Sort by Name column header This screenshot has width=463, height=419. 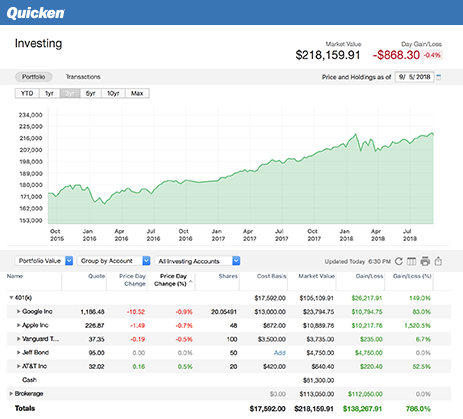pyautogui.click(x=15, y=276)
